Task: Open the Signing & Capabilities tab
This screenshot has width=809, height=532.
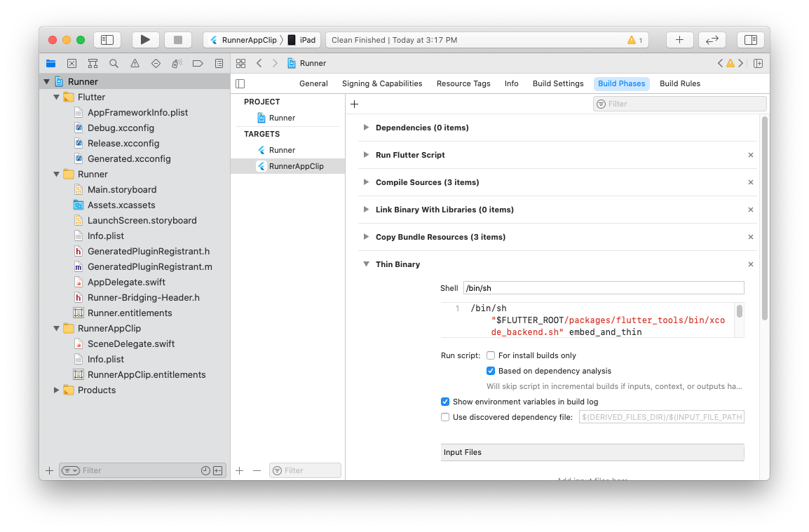Action: 382,83
